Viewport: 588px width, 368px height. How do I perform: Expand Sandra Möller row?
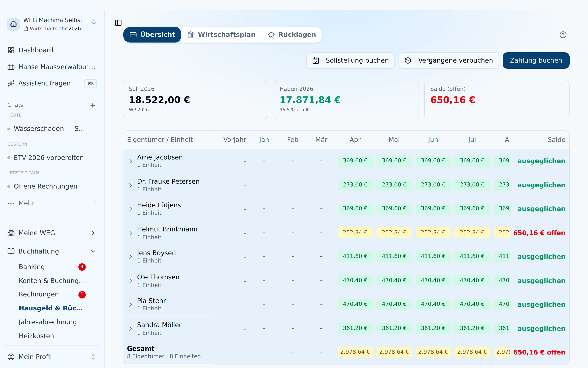(x=130, y=329)
